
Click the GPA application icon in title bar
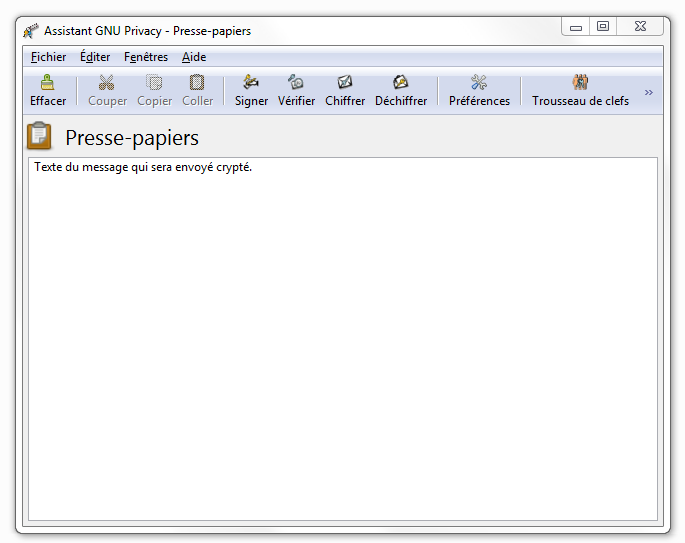[31, 31]
